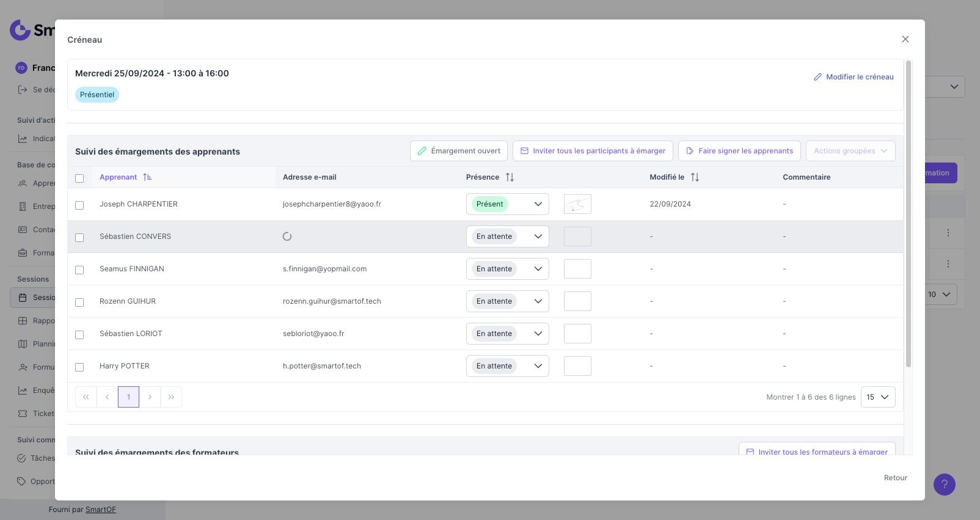This screenshot has width=980, height=520.
Task: Click the purple help question mark button
Action: pos(944,485)
